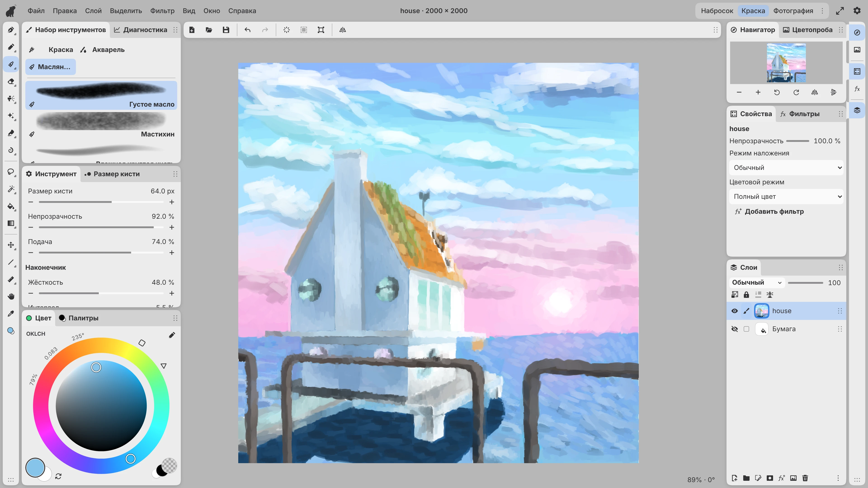Open the Файл menu
Viewport: 868px width, 488px height.
click(36, 11)
